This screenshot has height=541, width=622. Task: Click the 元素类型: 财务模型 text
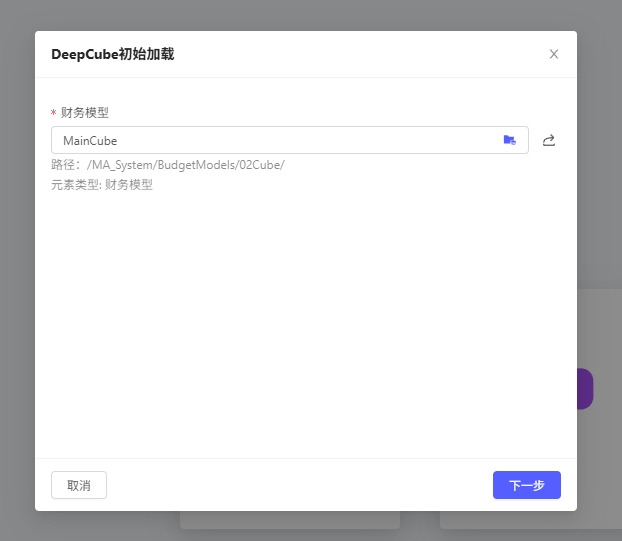pos(102,184)
